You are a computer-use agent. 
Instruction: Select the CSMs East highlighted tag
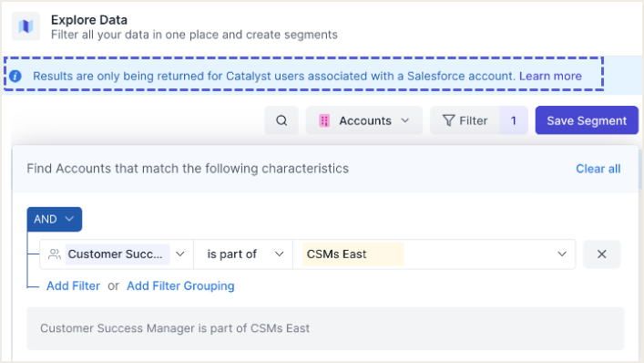[353, 254]
